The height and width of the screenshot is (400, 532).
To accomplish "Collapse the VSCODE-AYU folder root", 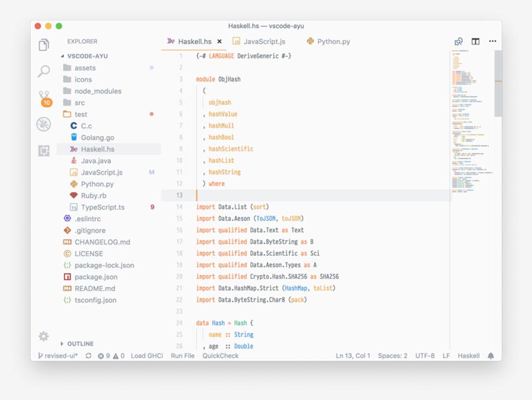I will click(x=85, y=56).
